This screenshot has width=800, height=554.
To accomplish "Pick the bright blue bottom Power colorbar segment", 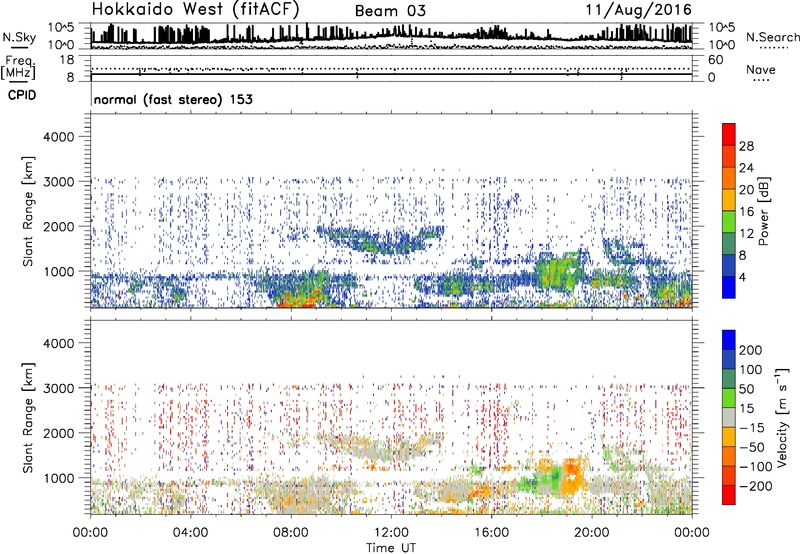I will pos(729,287).
